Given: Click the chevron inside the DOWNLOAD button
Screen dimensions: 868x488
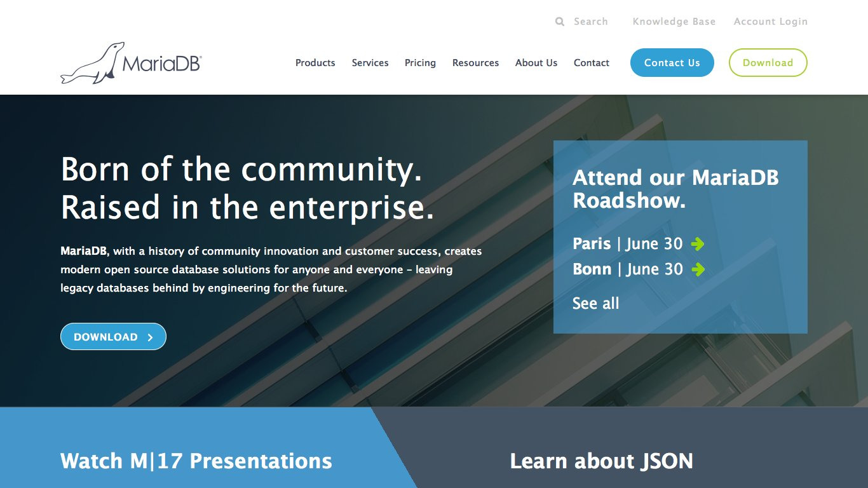Looking at the screenshot, I should 151,337.
